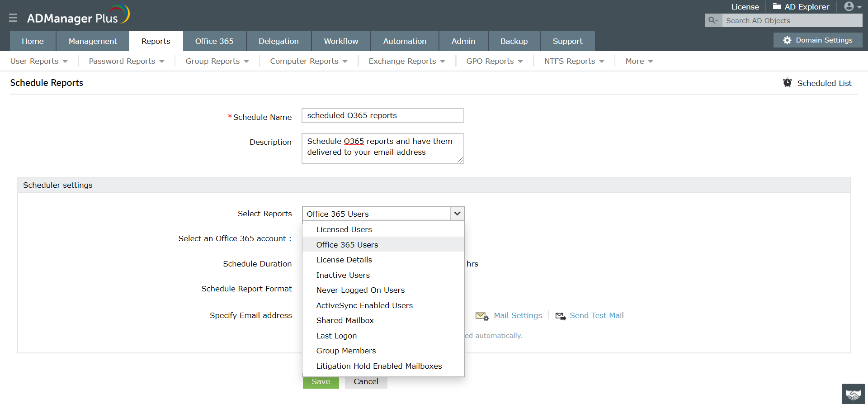Click the Description text area

pos(383,148)
